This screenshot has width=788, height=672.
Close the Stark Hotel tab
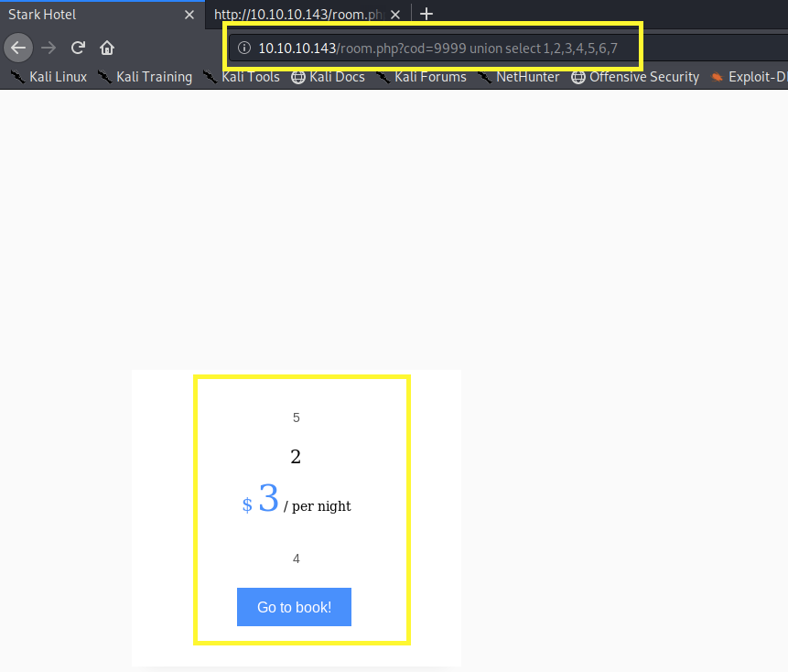(189, 15)
